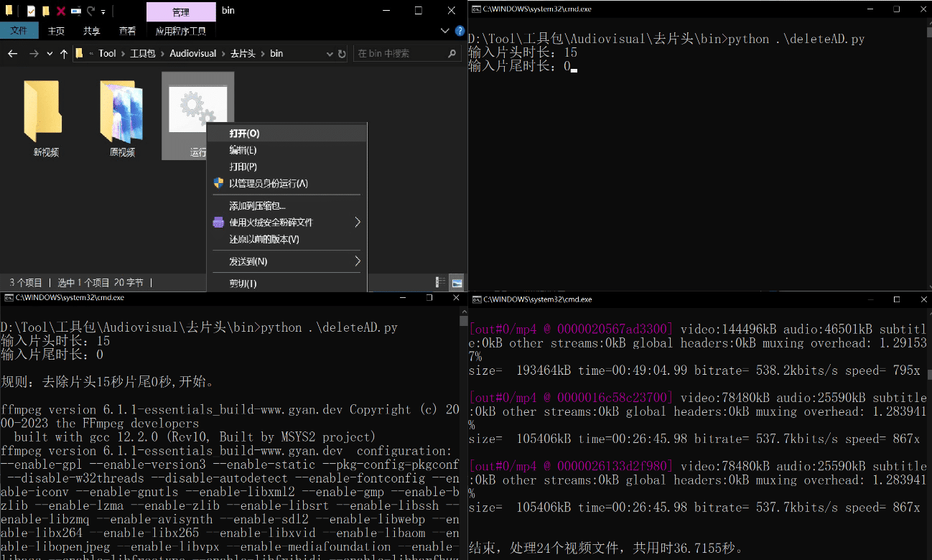Refresh the bin folder view
Image resolution: width=932 pixels, height=560 pixels.
(342, 54)
